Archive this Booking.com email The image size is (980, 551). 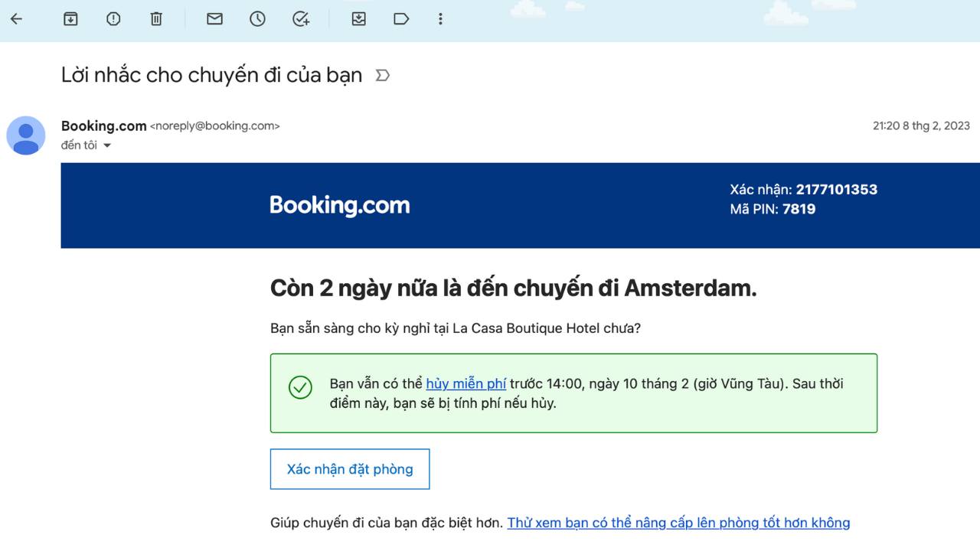coord(70,18)
